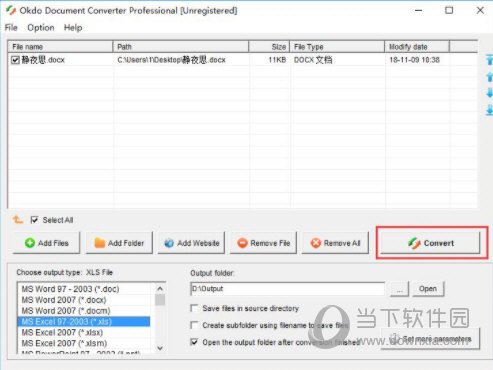The height and width of the screenshot is (370, 493).
Task: Click the Add Folder button
Action: pyautogui.click(x=119, y=243)
